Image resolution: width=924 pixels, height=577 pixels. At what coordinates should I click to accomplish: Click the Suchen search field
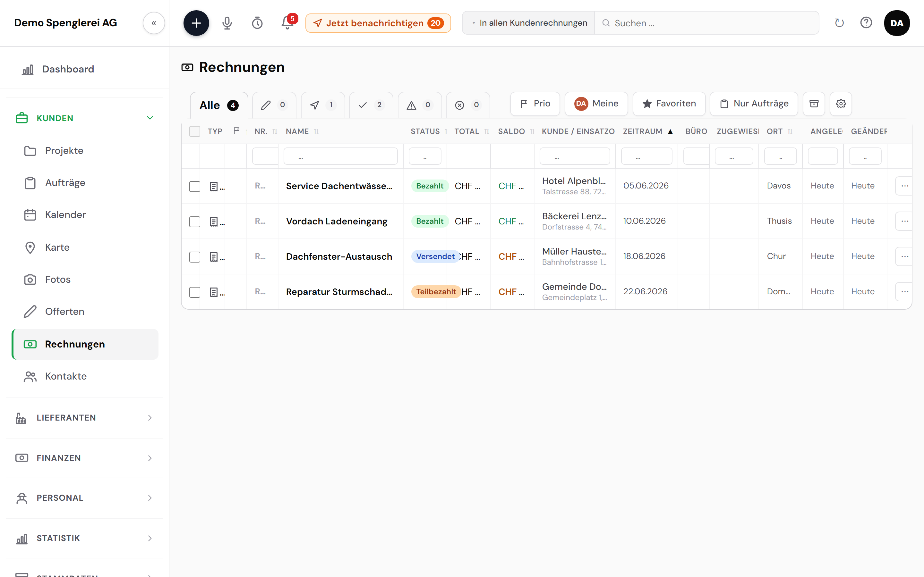click(x=706, y=23)
